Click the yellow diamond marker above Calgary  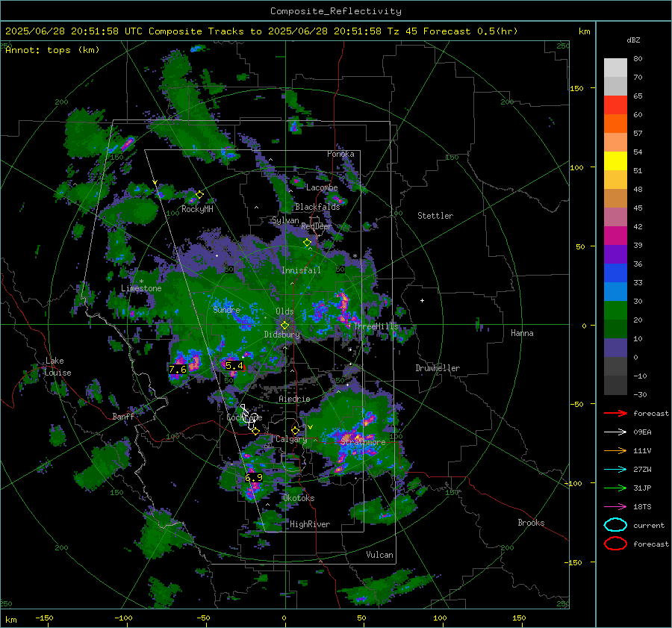[295, 430]
